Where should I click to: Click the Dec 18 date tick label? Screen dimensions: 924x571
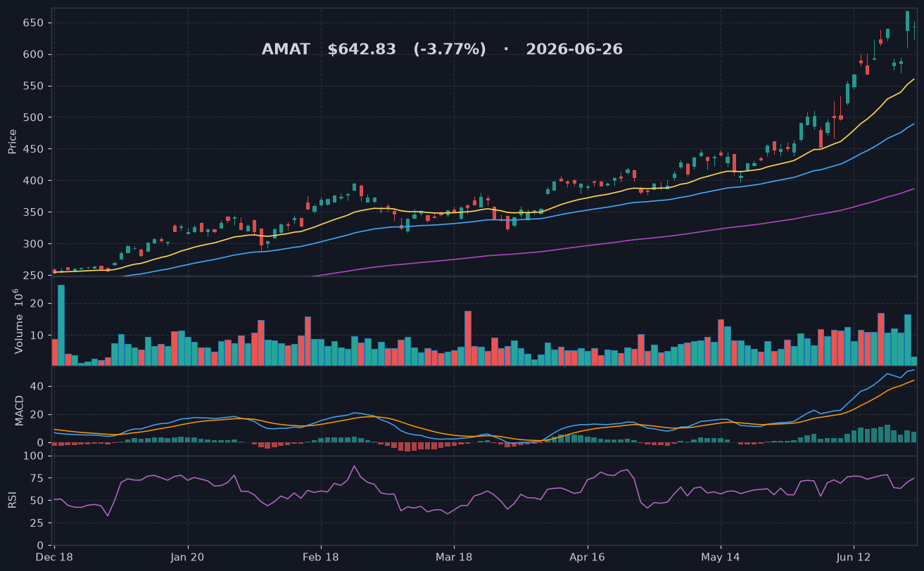(55, 557)
